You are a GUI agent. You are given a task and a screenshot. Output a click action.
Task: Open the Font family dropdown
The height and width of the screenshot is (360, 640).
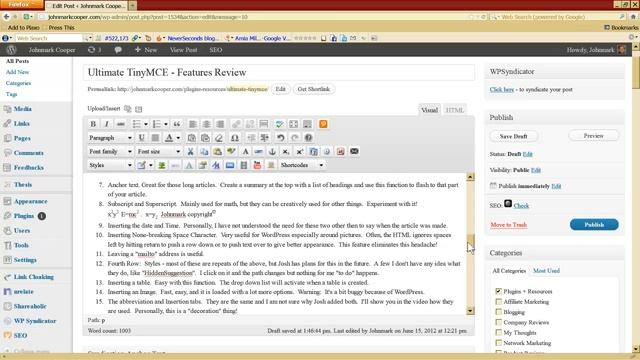[110, 151]
